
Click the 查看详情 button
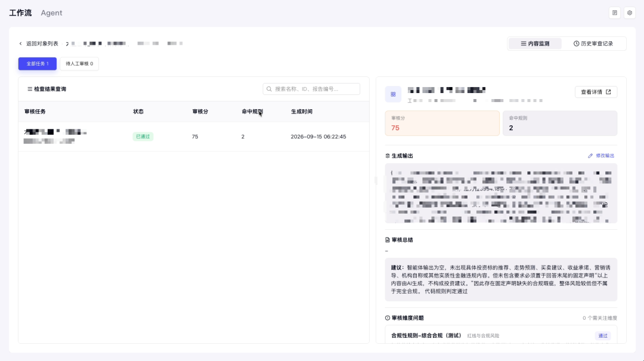click(596, 92)
